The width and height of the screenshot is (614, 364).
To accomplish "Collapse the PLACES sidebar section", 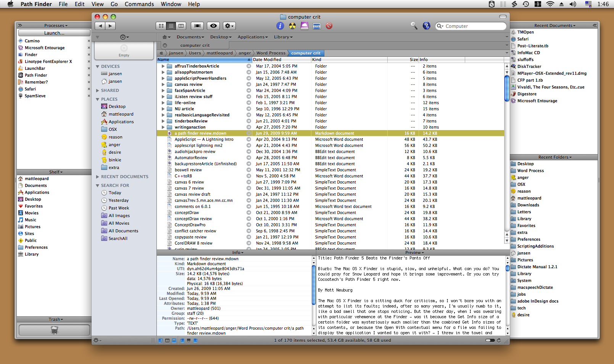I will (98, 99).
